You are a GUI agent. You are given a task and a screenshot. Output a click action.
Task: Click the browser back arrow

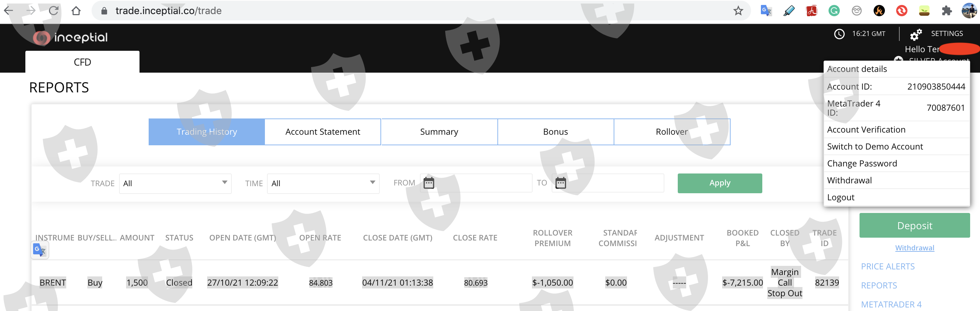[x=8, y=11]
